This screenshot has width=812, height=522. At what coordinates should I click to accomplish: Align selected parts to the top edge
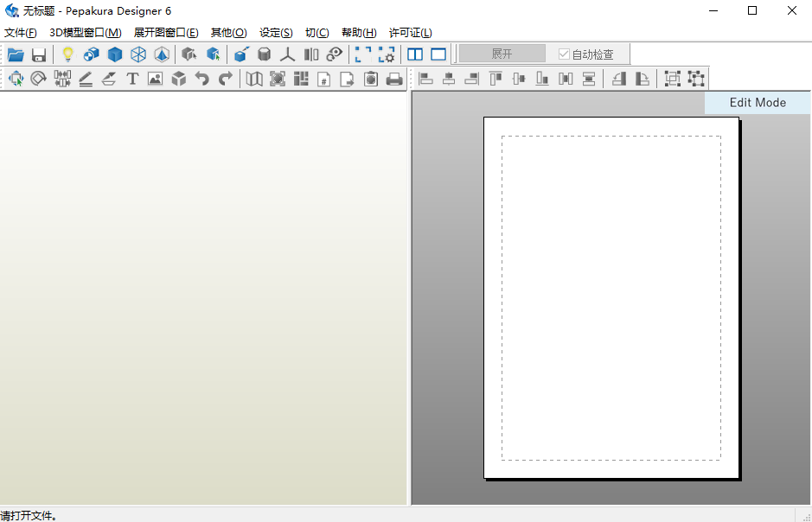point(496,79)
